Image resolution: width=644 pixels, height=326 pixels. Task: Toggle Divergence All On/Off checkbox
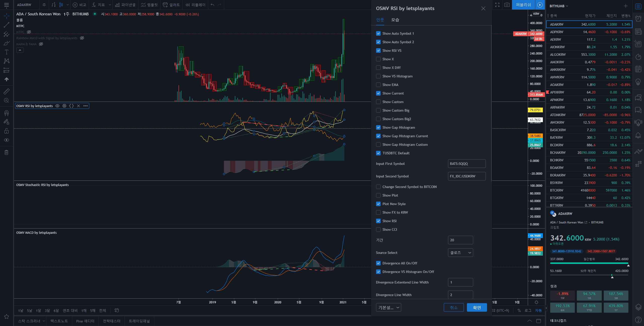tap(378, 263)
